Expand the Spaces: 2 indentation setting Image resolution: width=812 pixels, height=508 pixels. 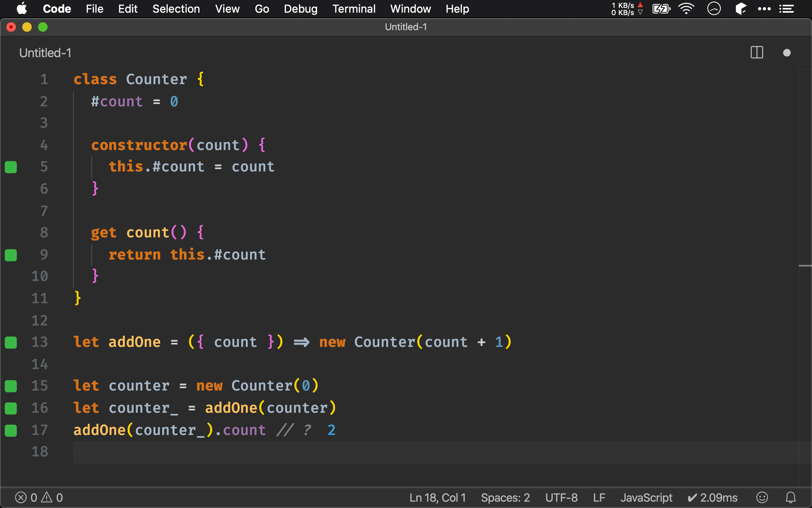point(504,497)
